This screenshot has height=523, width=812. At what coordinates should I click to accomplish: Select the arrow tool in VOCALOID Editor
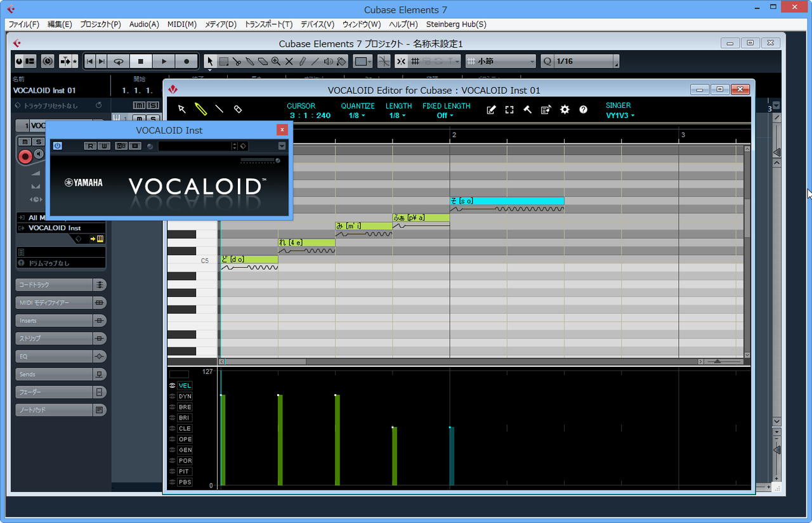182,109
